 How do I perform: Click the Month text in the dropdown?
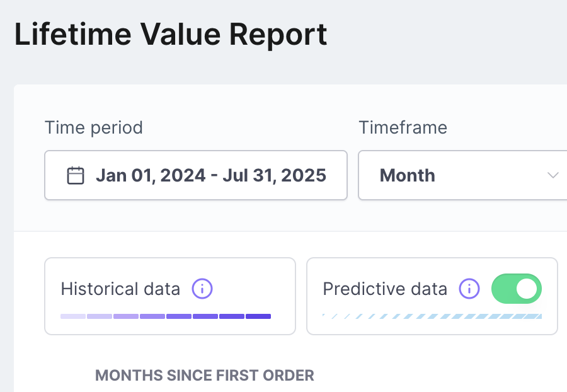(407, 175)
